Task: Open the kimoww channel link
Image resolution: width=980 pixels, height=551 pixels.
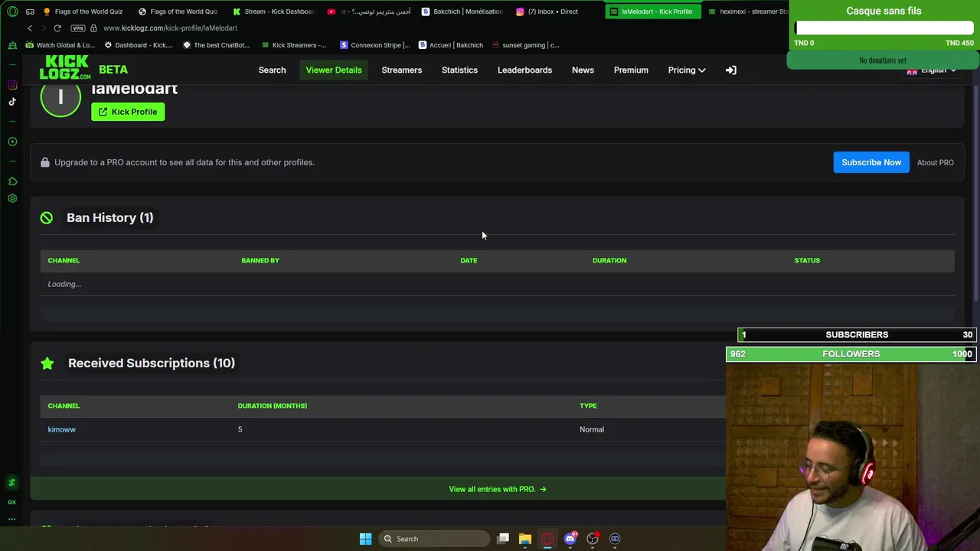Action: [62, 429]
